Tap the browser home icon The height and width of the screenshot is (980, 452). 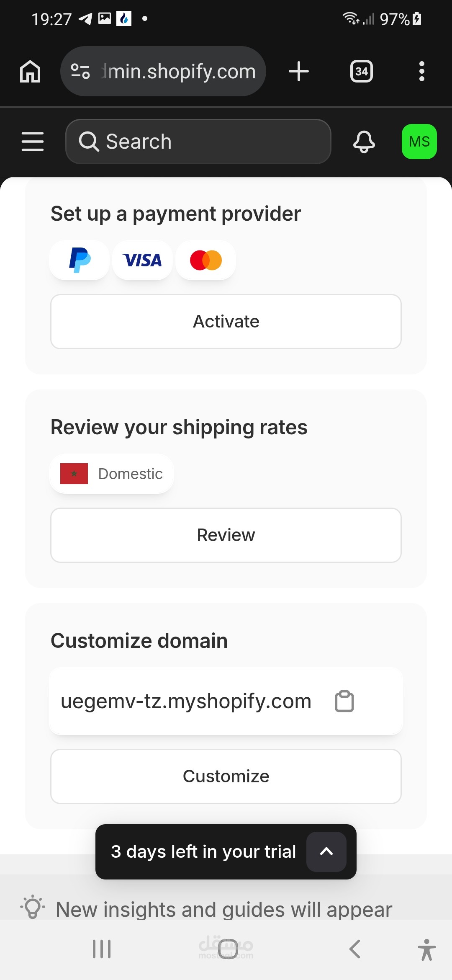pos(30,71)
